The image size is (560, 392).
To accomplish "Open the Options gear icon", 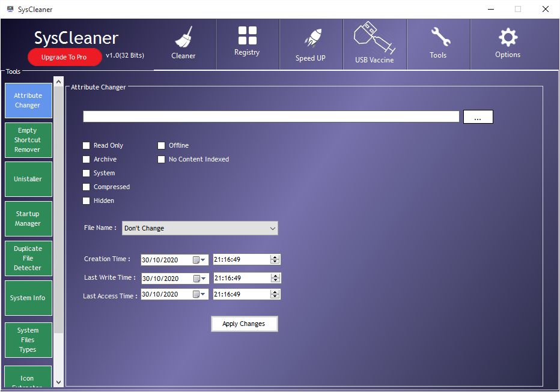I will coord(508,37).
